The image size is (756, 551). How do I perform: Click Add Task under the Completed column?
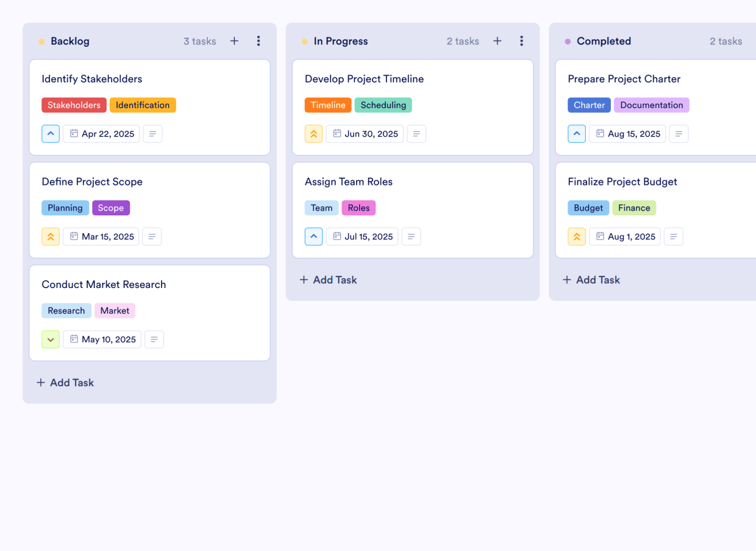pos(591,279)
